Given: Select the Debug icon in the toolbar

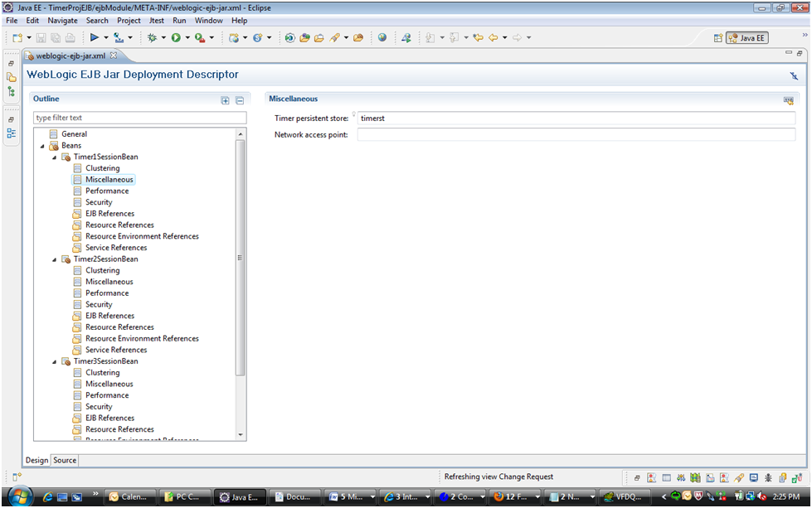Looking at the screenshot, I should [x=153, y=37].
